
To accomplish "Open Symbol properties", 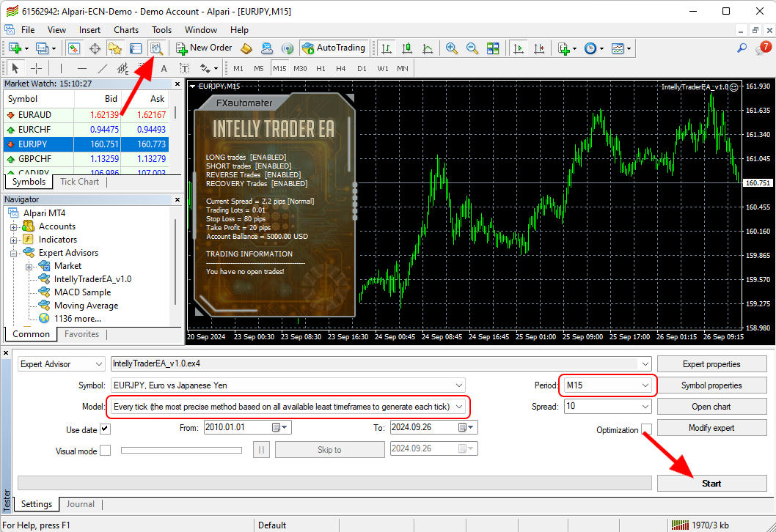I will tap(711, 385).
